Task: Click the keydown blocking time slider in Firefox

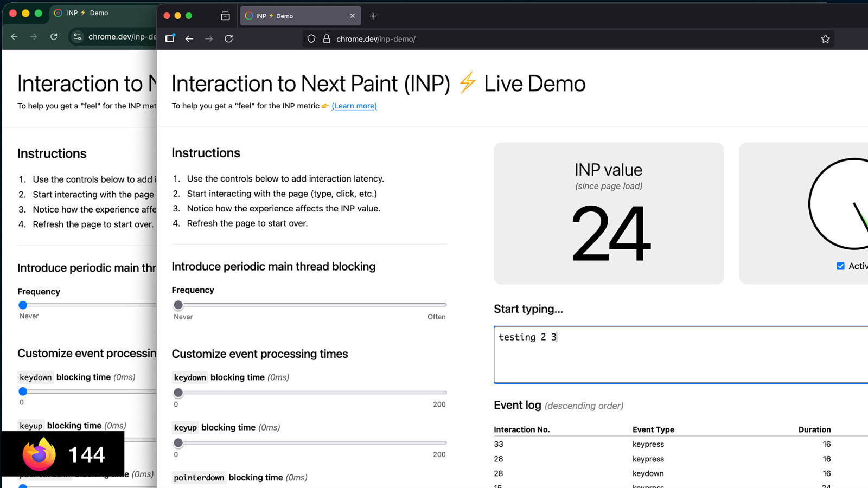Action: pyautogui.click(x=178, y=393)
